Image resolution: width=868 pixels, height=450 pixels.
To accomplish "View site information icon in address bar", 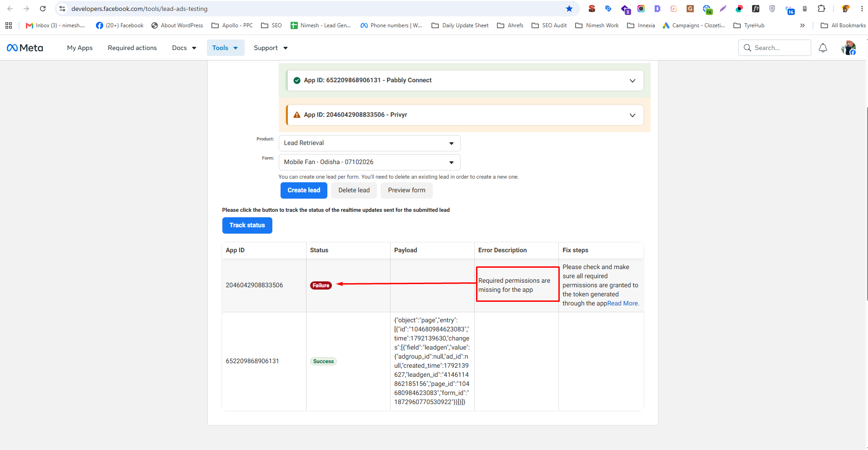I will 63,9.
